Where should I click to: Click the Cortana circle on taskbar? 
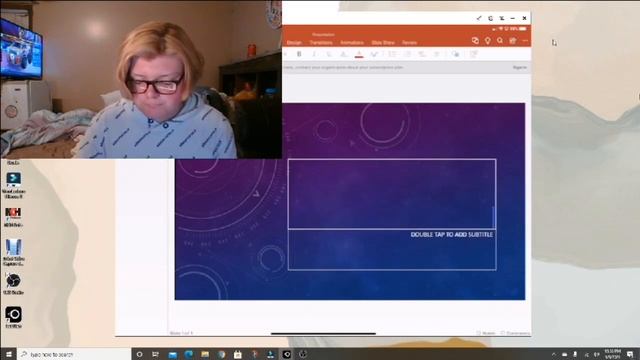pyautogui.click(x=139, y=354)
